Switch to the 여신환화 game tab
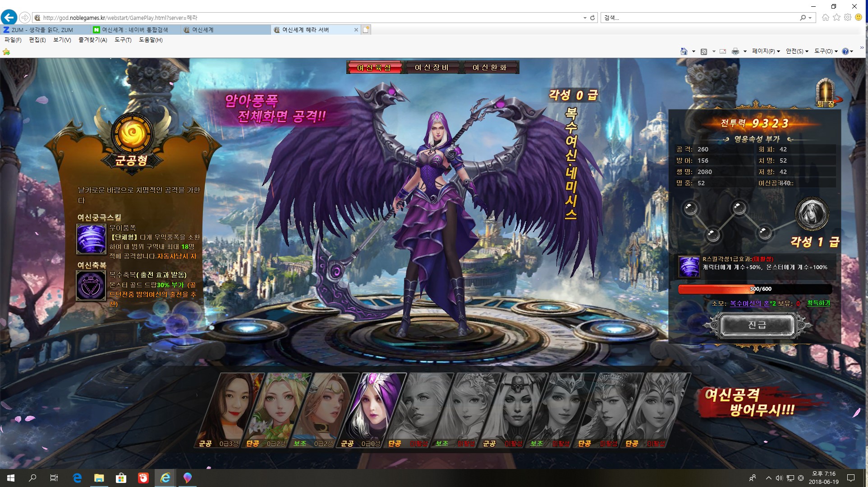 [490, 68]
